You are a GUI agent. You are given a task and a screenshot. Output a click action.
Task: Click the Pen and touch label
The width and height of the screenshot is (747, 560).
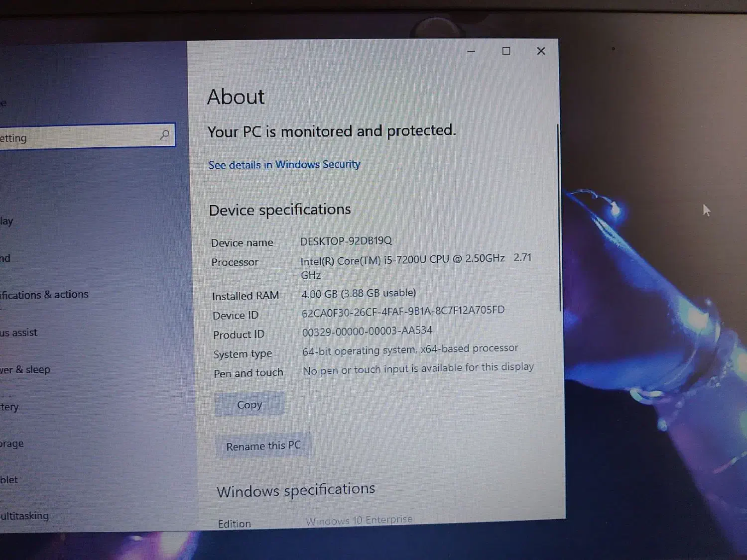[248, 373]
